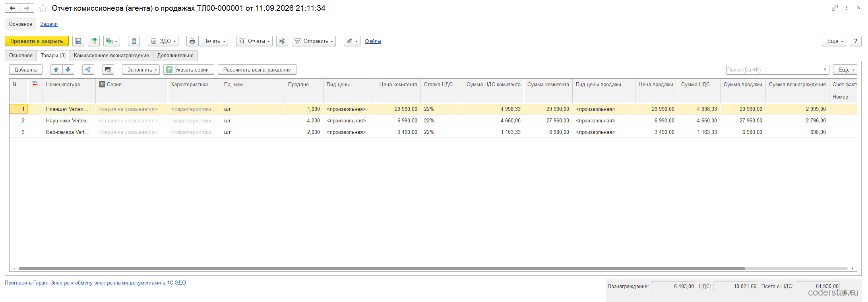Expand the Отчеты dropdown
Screen dimensions: 868x302
(254, 41)
